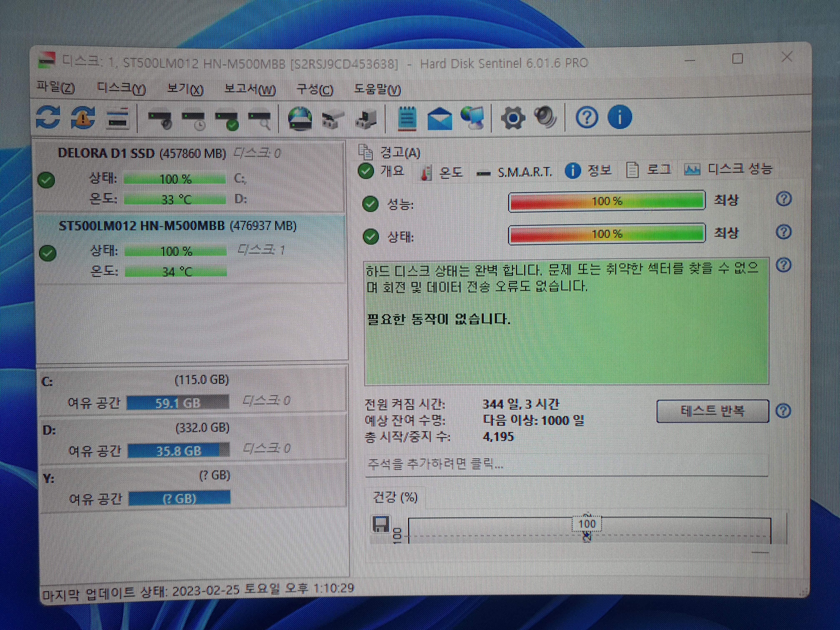Switch to the 개요 tab
The height and width of the screenshot is (630, 840).
[x=381, y=171]
